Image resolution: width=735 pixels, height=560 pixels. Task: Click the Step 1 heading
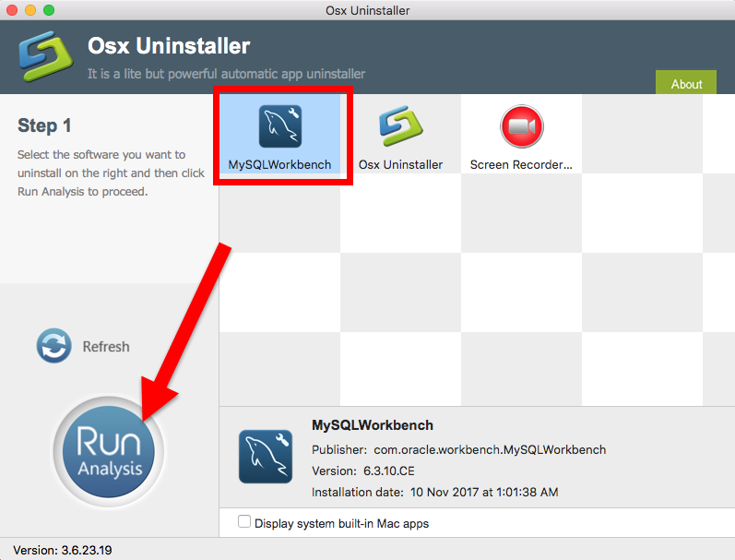(x=44, y=125)
